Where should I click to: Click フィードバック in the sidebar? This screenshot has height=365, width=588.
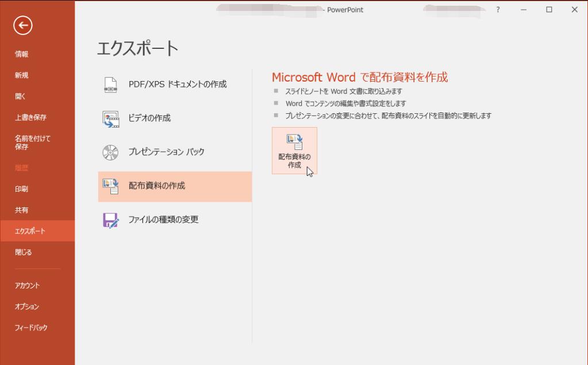[31, 328]
